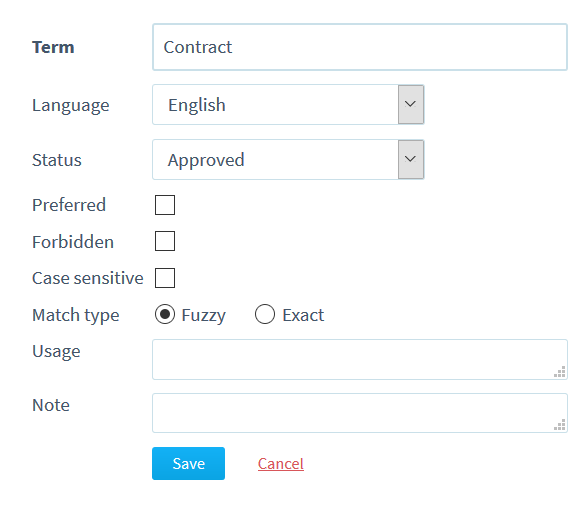The image size is (587, 505).
Task: Click the Approved status combo box
Action: (288, 159)
